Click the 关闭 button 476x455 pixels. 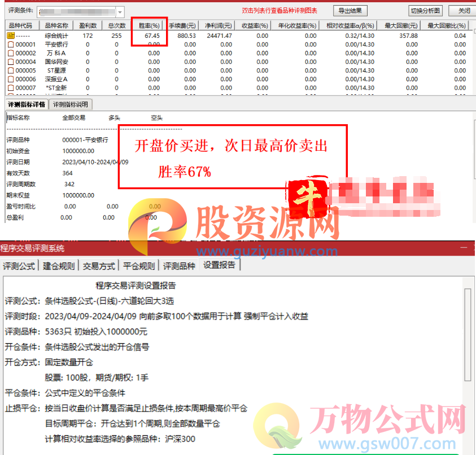463,11
